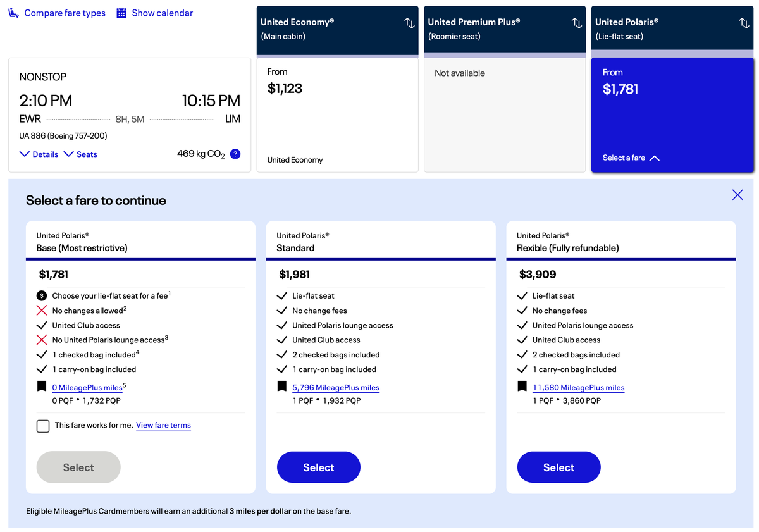The height and width of the screenshot is (532, 759).
Task: Click the seat icon beside Compare fare types
Action: coord(14,13)
